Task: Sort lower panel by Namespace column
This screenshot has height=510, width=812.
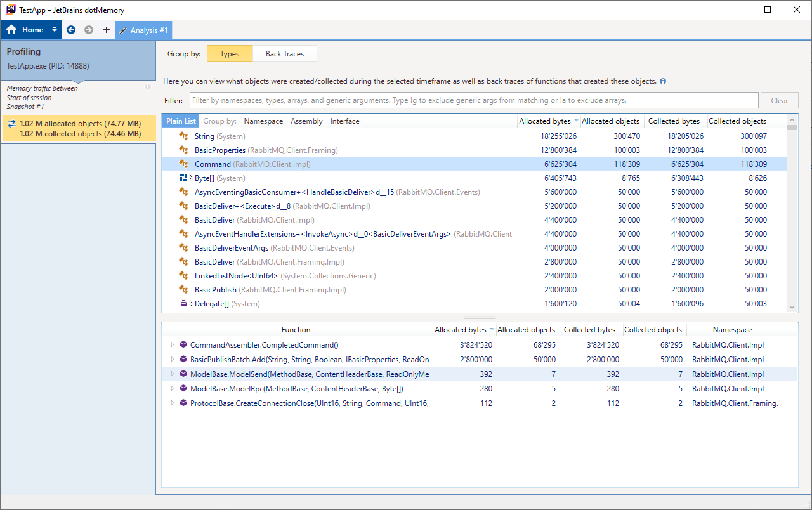Action: click(x=732, y=330)
